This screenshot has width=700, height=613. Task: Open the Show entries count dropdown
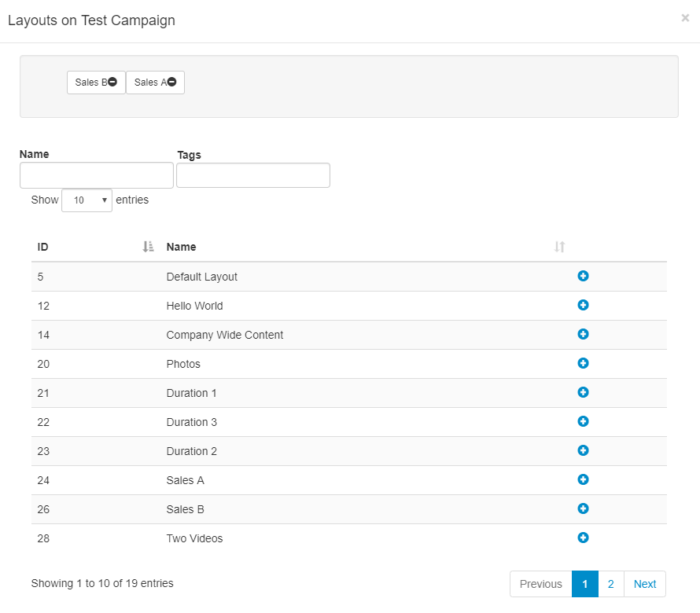pos(87,200)
